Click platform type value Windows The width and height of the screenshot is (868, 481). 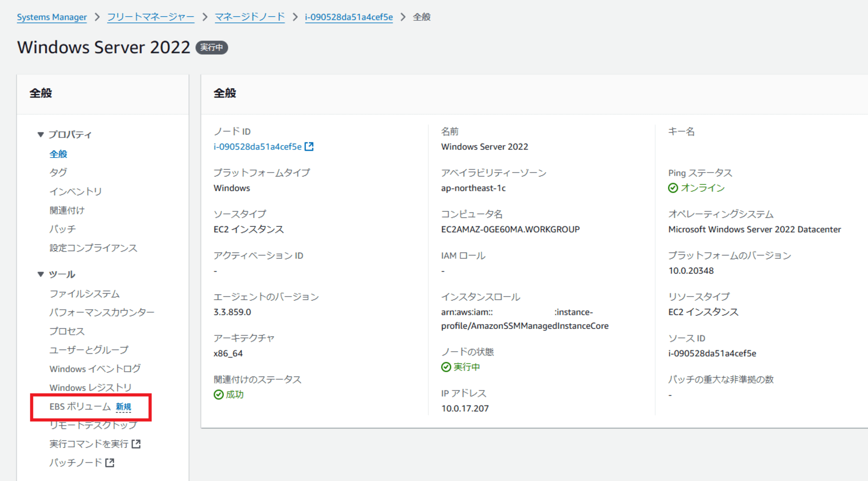232,188
